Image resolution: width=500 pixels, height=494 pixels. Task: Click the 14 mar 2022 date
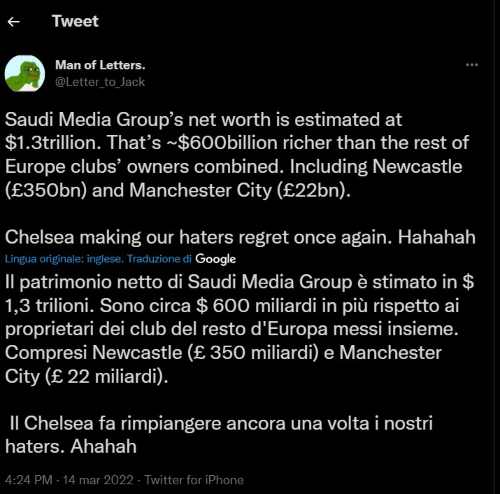click(98, 480)
